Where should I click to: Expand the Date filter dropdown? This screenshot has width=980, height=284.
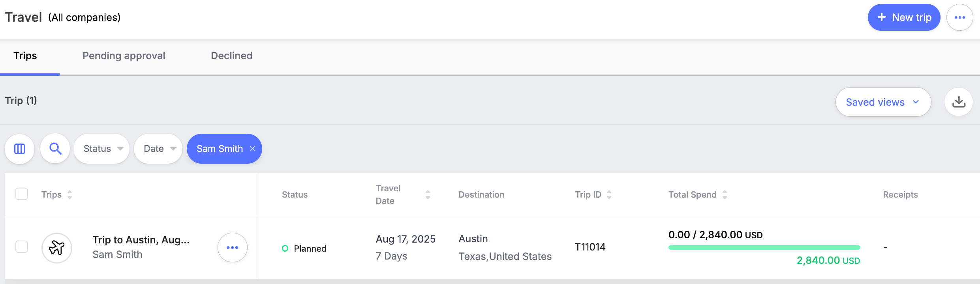point(158,149)
